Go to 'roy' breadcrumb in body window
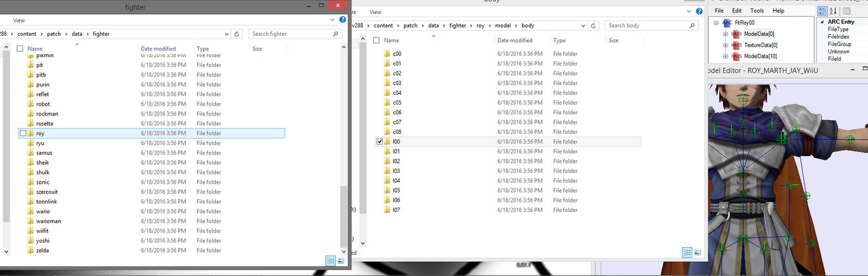This screenshot has width=868, height=276. tap(481, 25)
